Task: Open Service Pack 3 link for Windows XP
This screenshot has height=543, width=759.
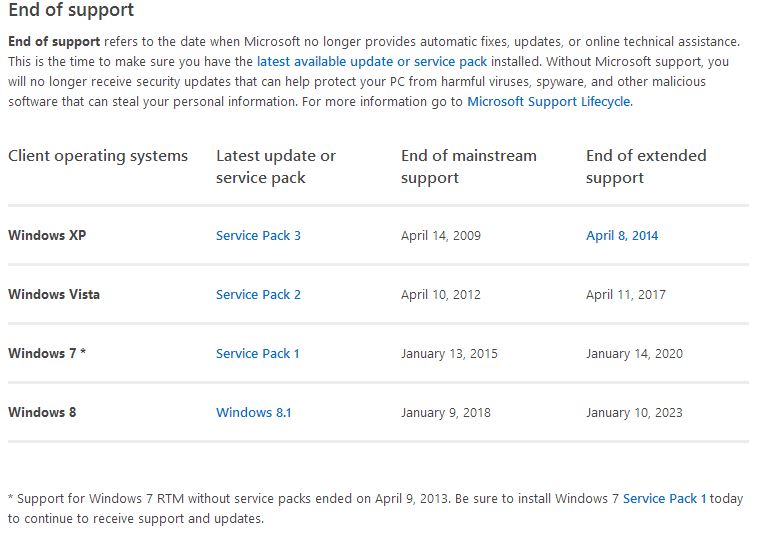Action: pyautogui.click(x=258, y=236)
